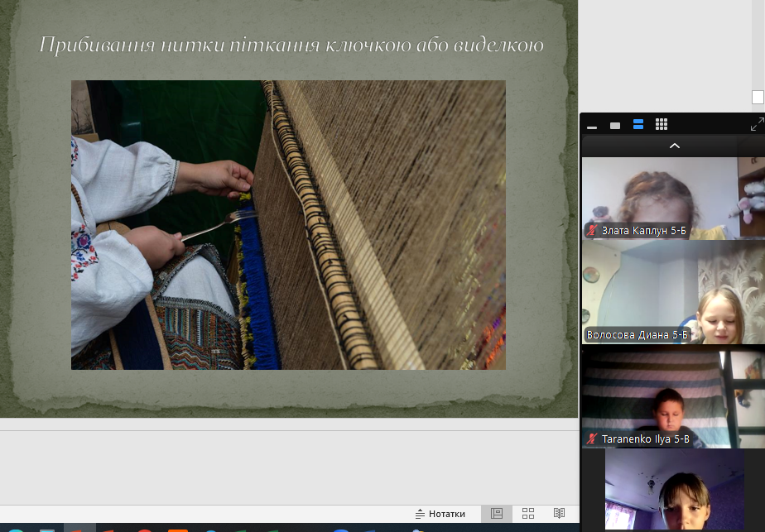Click the name label Злата Каплун 5-Б
Image resolution: width=765 pixels, height=532 pixels.
click(643, 230)
